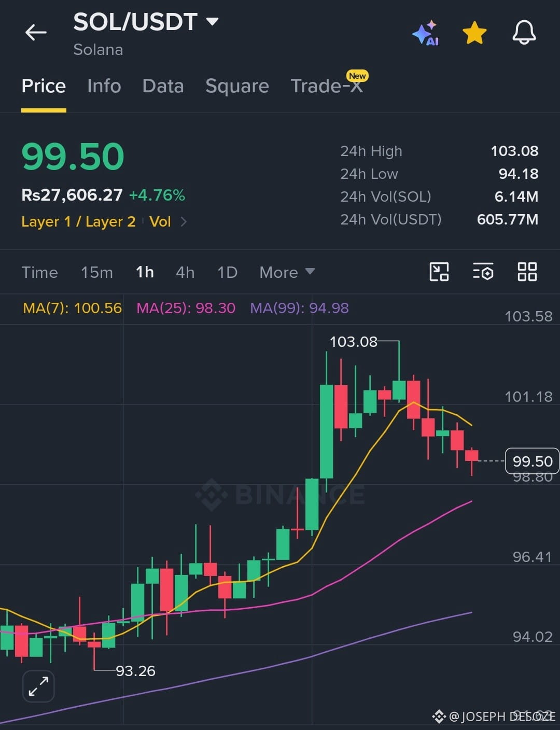Click the 24h Vol(SOL) value 6.14M

tap(516, 196)
